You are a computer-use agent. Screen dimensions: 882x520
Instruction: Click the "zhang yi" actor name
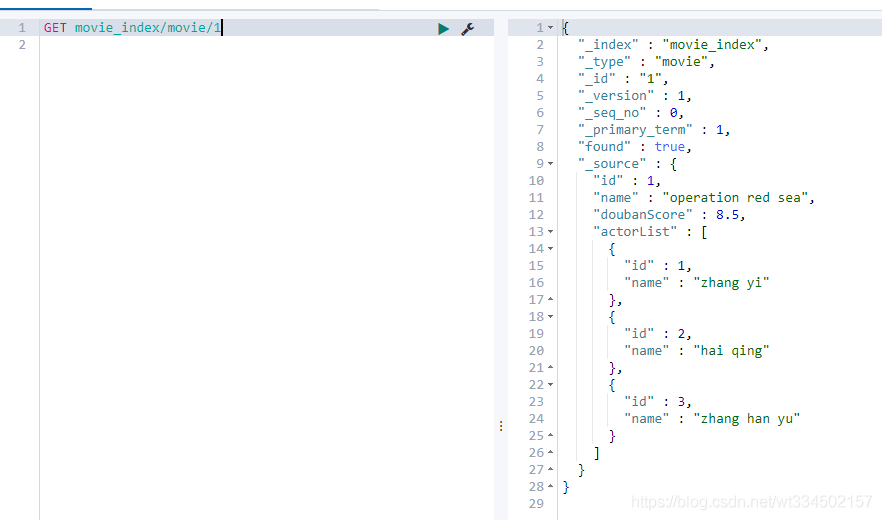(x=731, y=283)
